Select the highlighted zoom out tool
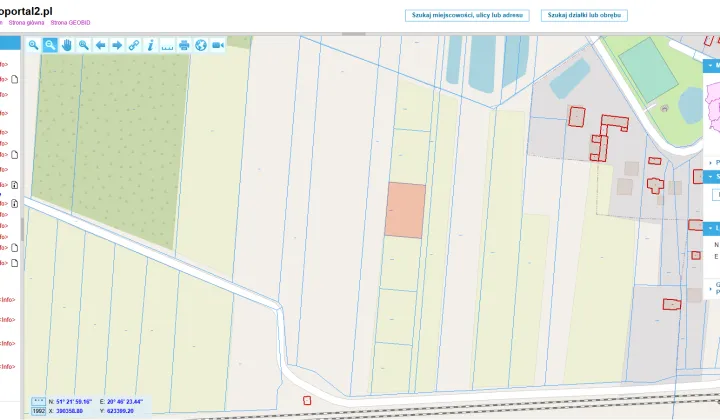This screenshot has height=420, width=720. point(50,45)
